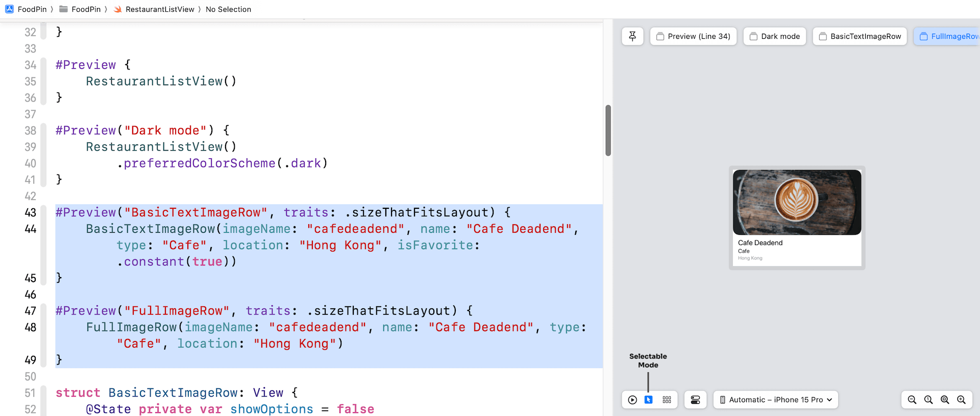
Task: Zoom out the preview canvas
Action: point(912,400)
